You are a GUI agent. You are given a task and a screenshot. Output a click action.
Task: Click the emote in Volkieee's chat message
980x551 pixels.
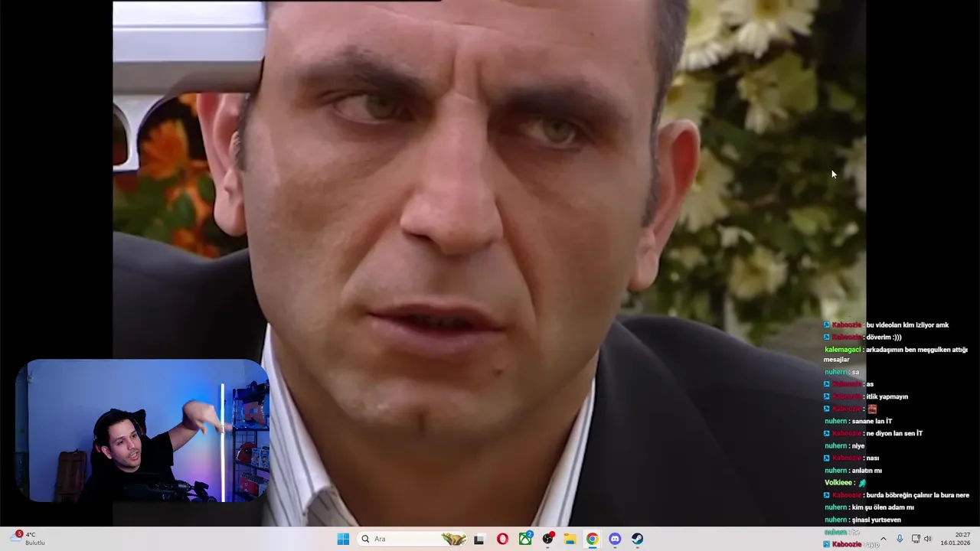click(x=862, y=483)
